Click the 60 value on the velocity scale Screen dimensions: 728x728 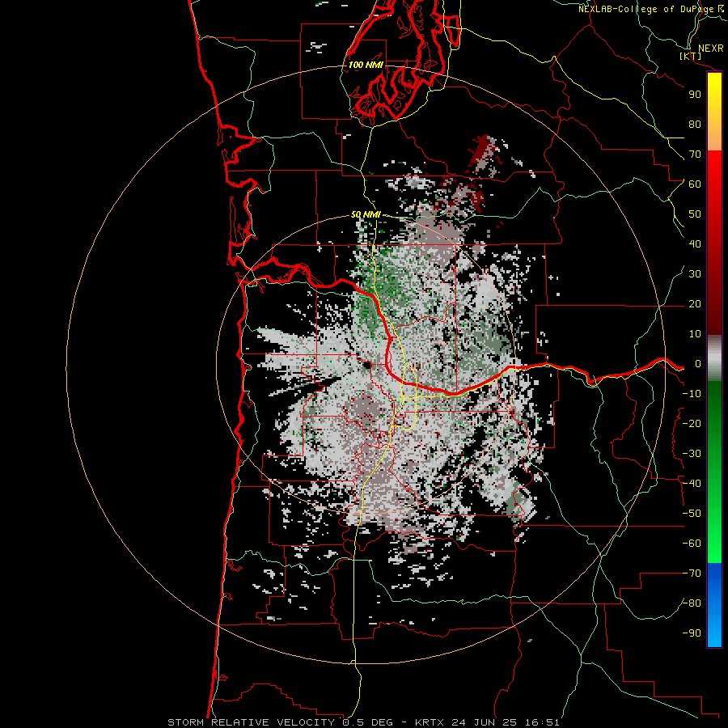(695, 184)
